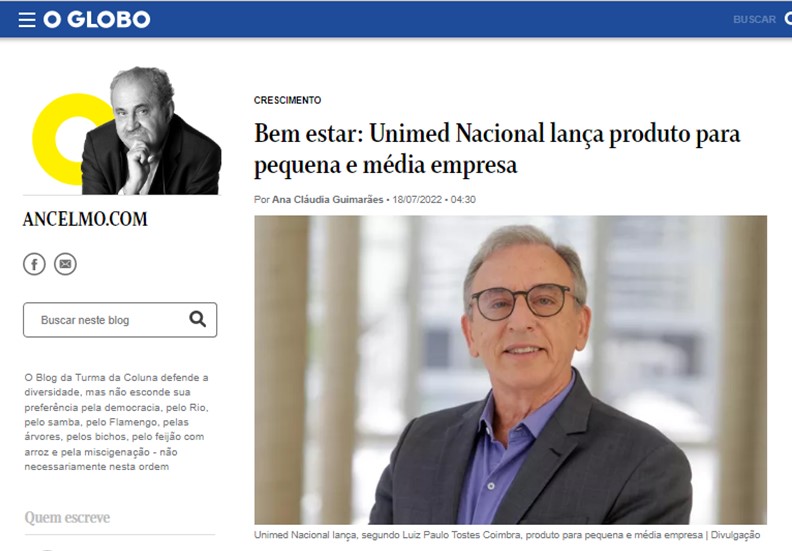792x551 pixels.
Task: Click the Divulgação photo credit
Action: (x=735, y=535)
